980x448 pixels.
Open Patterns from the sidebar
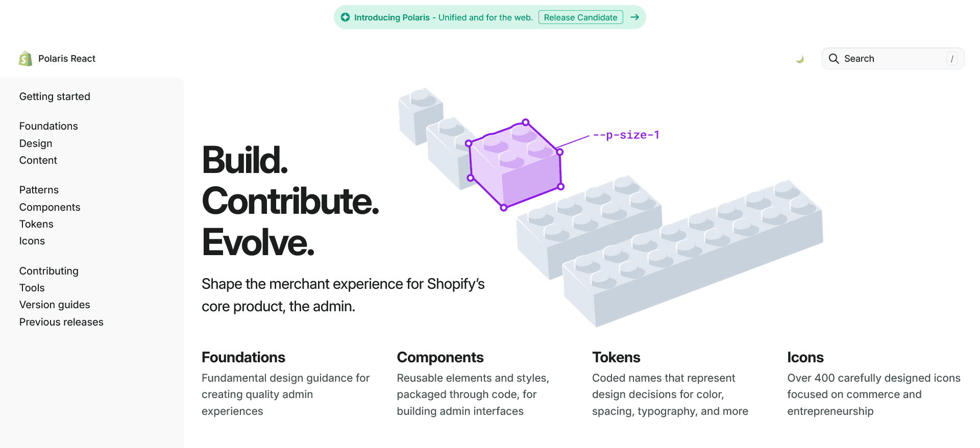point(39,190)
